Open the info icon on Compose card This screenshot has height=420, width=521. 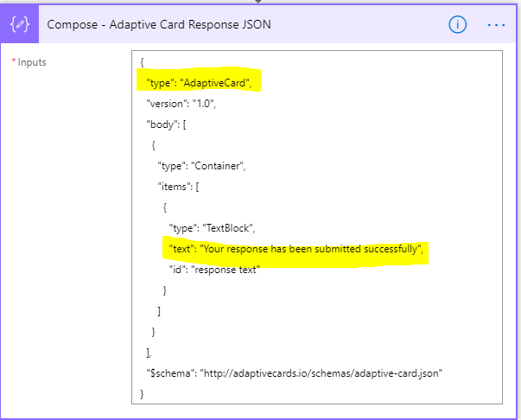457,25
